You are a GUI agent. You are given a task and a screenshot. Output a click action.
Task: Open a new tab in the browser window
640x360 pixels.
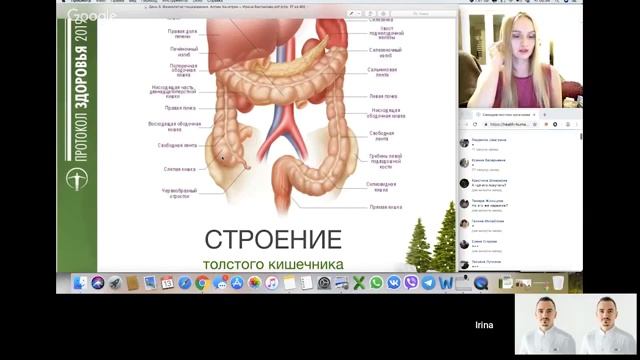(x=544, y=115)
